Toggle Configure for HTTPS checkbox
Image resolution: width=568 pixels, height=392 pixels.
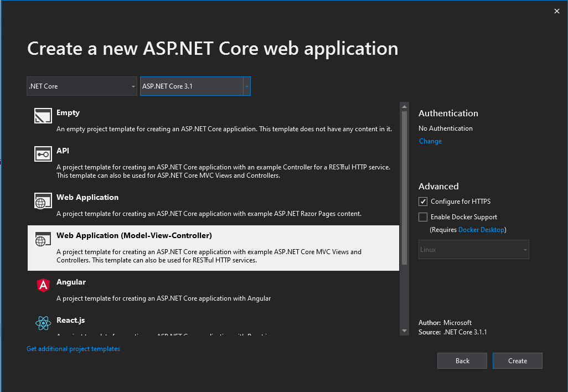(423, 202)
